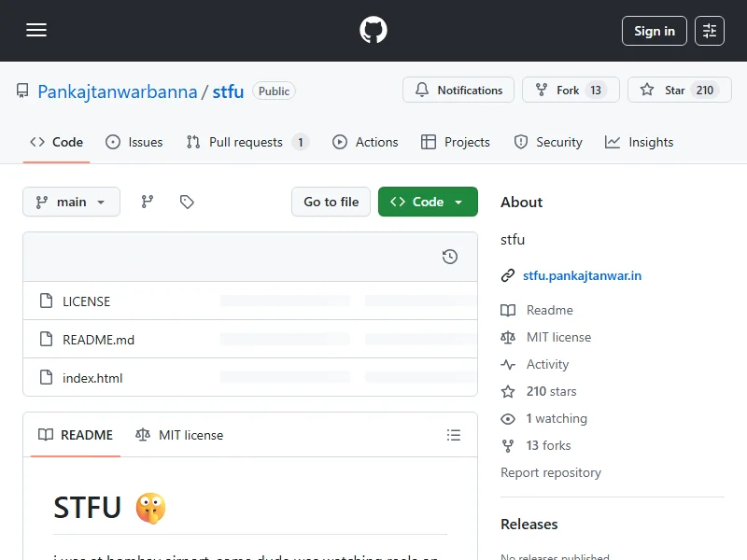Screen dimensions: 747x560
Task: Open commit history clock icon
Action: click(450, 257)
